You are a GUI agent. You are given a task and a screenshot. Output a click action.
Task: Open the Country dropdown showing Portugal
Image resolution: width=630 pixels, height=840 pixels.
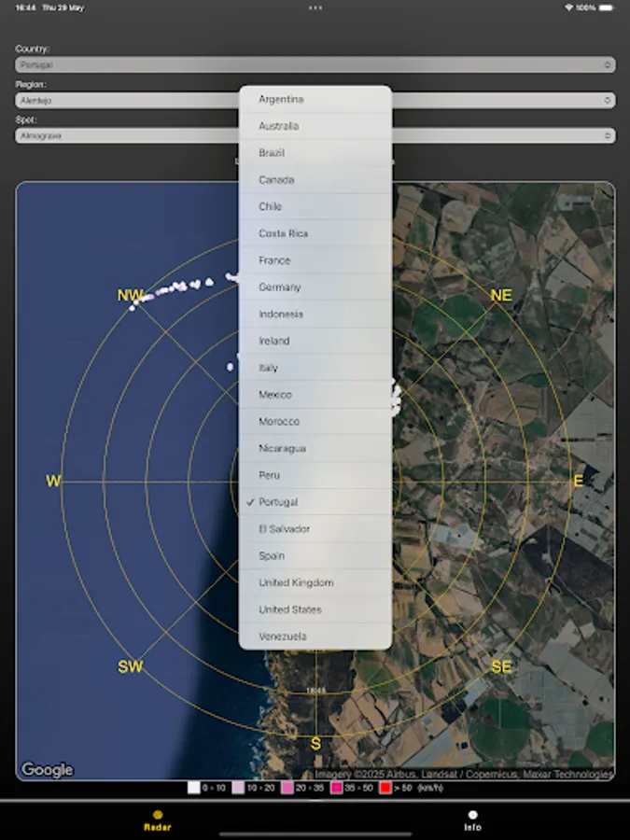pos(315,64)
